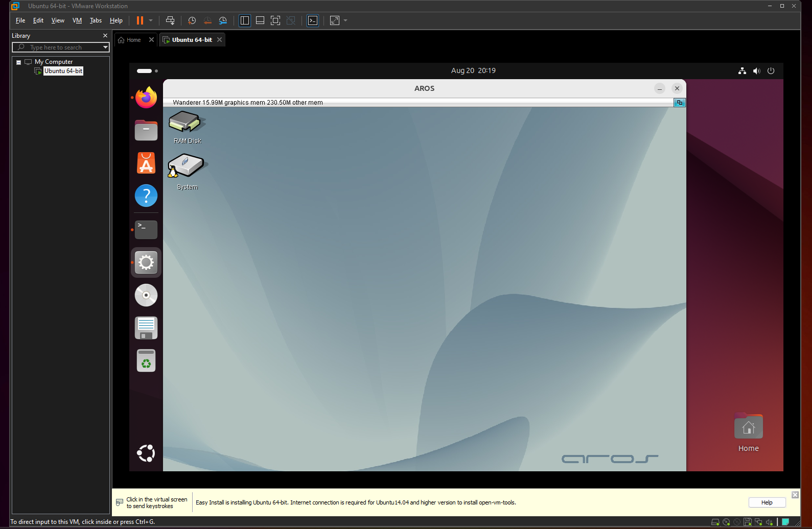
Task: Open the power menu in Ubuntu top bar
Action: point(771,71)
